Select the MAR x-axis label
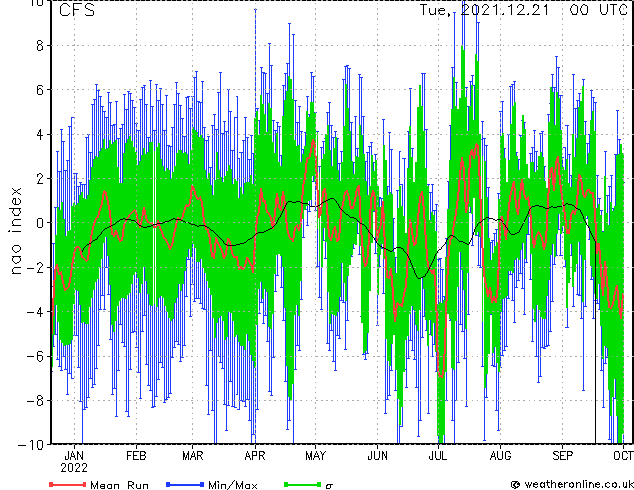This screenshot has height=490, width=634. tap(192, 456)
